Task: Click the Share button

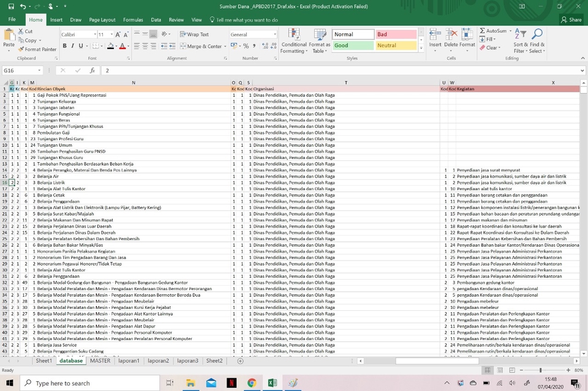Action: [571, 20]
